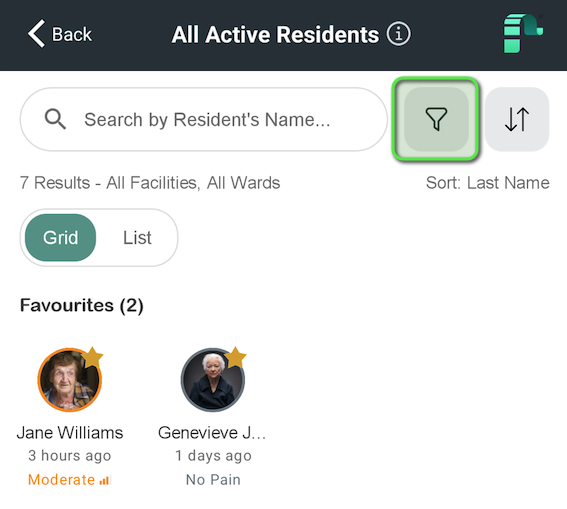Open Jane Williams' name link

coord(70,432)
